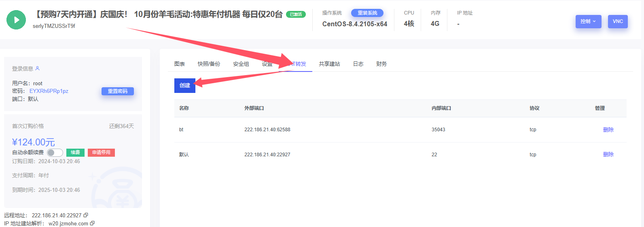
Task: Open the VNC console button
Action: click(x=618, y=21)
